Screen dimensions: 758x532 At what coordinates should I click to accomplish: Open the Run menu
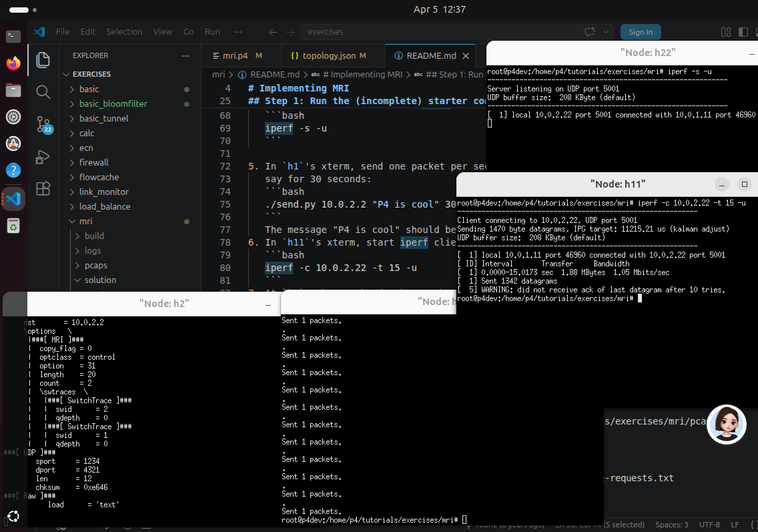coord(212,31)
